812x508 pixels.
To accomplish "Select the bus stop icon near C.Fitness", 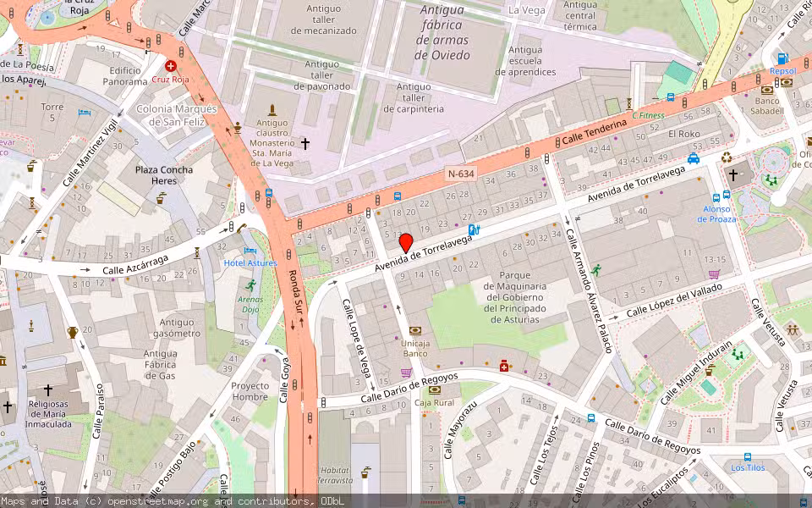I will pyautogui.click(x=671, y=97).
